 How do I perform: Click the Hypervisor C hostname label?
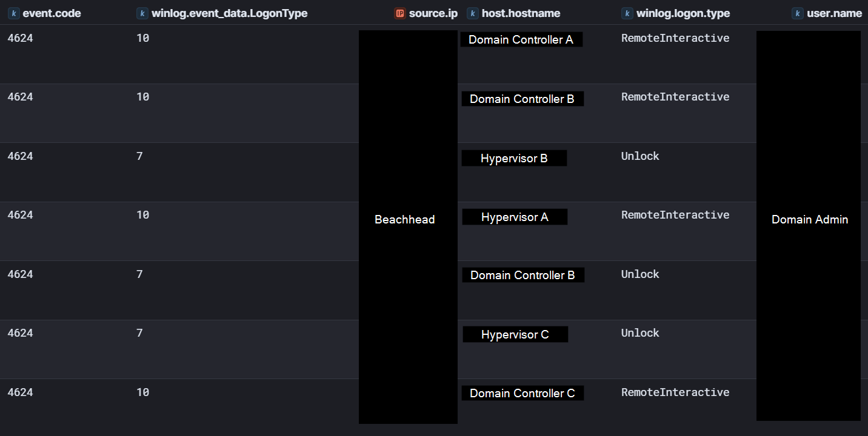click(515, 335)
